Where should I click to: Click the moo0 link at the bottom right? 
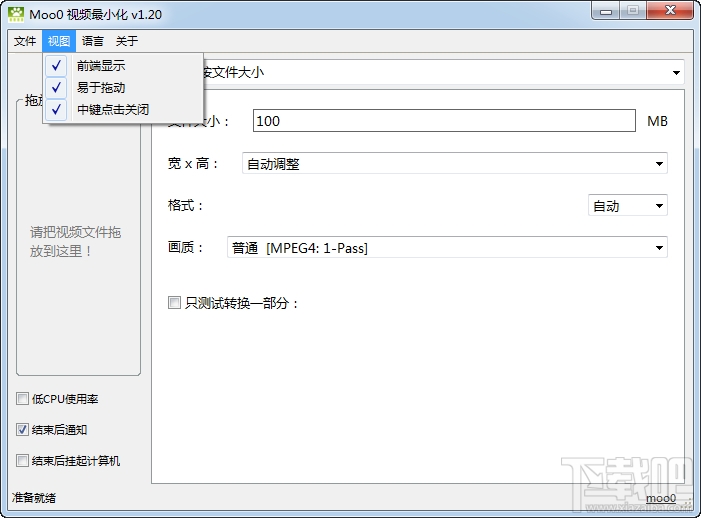(x=661, y=498)
